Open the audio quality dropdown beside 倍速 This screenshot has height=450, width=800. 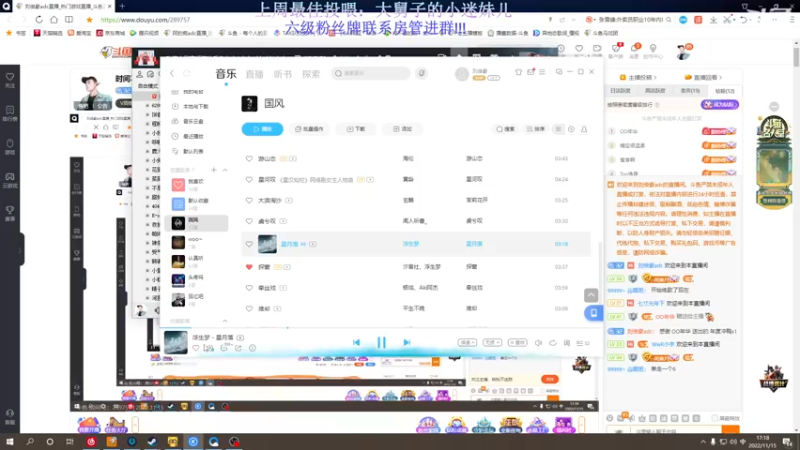coord(492,343)
